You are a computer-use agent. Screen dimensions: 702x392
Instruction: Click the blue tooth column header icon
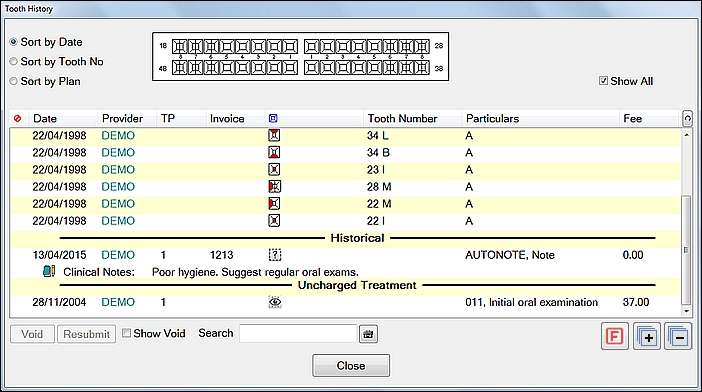[x=273, y=118]
